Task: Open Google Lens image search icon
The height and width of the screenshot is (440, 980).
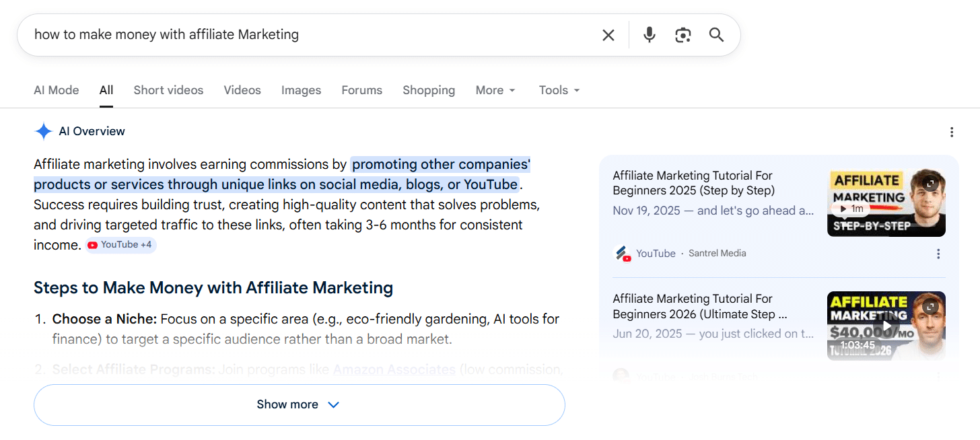Action: point(682,35)
